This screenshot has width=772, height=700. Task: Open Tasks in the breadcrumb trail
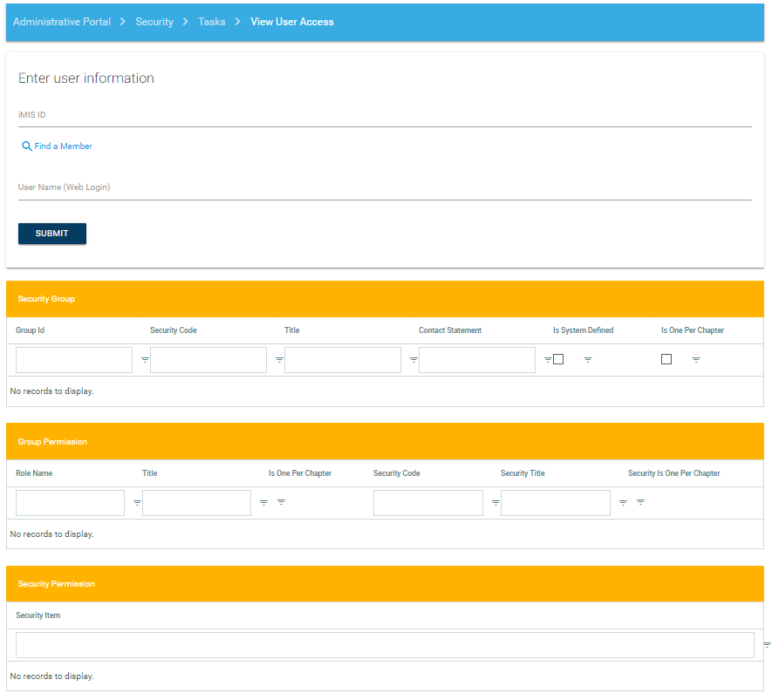(x=212, y=22)
